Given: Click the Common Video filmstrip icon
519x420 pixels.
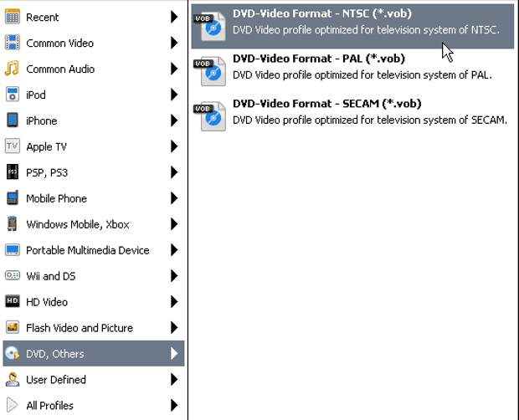Looking at the screenshot, I should pyautogui.click(x=13, y=43).
